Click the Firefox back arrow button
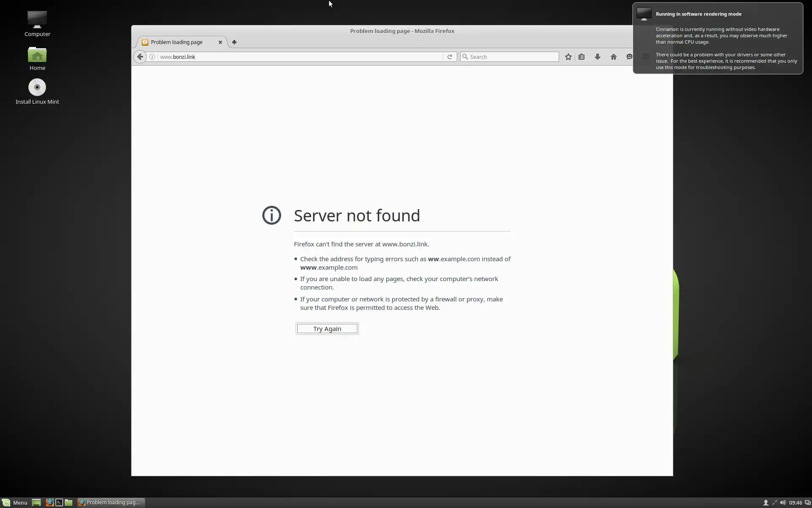The width and height of the screenshot is (812, 508). pos(140,57)
